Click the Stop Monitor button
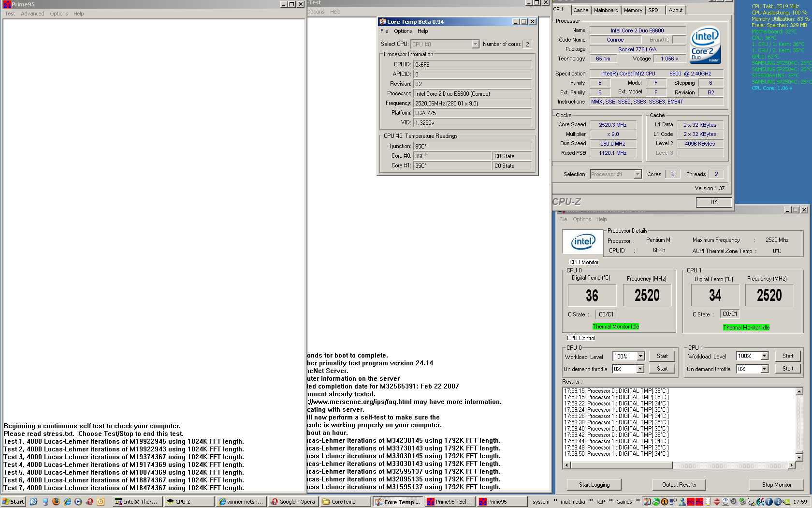The height and width of the screenshot is (508, 812). [777, 485]
